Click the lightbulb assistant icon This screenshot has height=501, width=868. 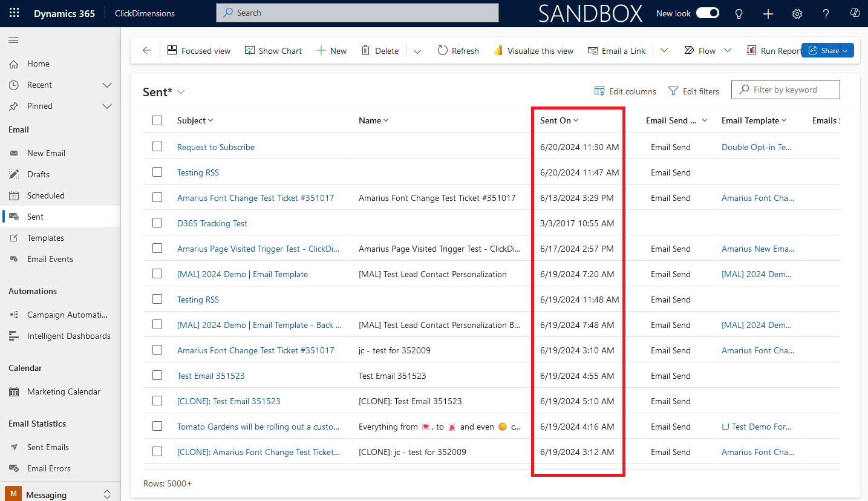(x=739, y=13)
